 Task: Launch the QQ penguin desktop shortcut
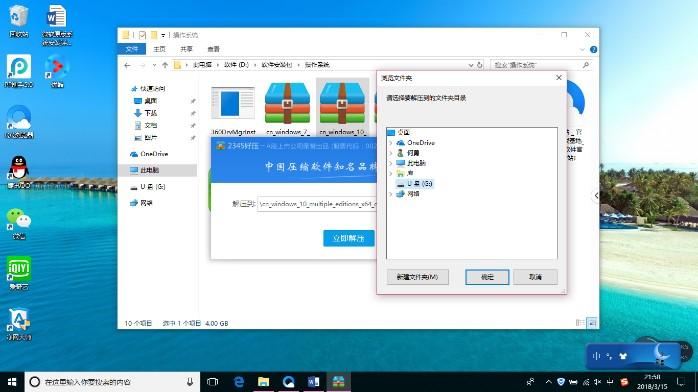pos(18,172)
